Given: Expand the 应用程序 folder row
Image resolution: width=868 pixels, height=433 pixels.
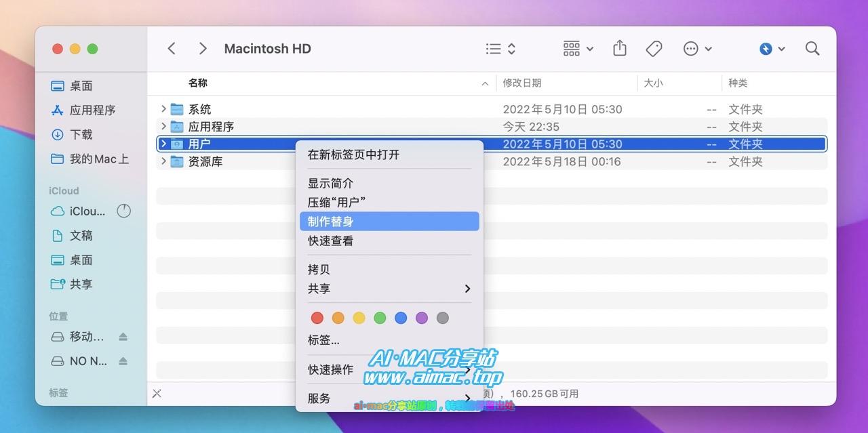Looking at the screenshot, I should pyautogui.click(x=163, y=127).
